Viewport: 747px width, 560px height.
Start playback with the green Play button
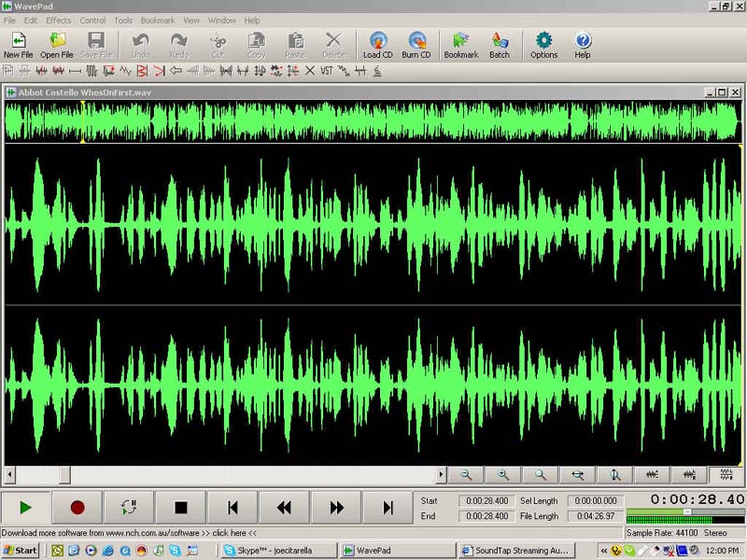click(x=25, y=508)
